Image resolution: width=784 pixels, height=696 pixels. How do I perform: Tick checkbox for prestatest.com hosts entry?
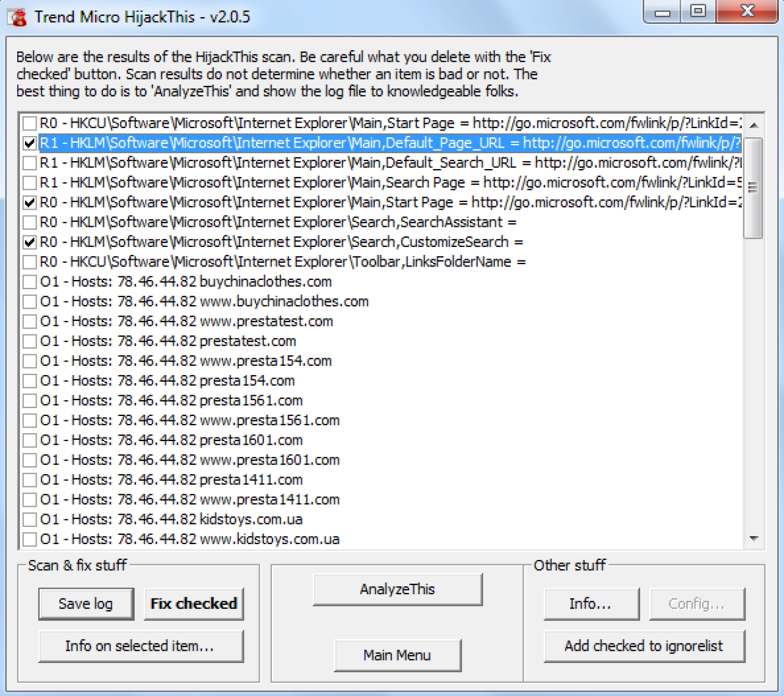[x=29, y=341]
